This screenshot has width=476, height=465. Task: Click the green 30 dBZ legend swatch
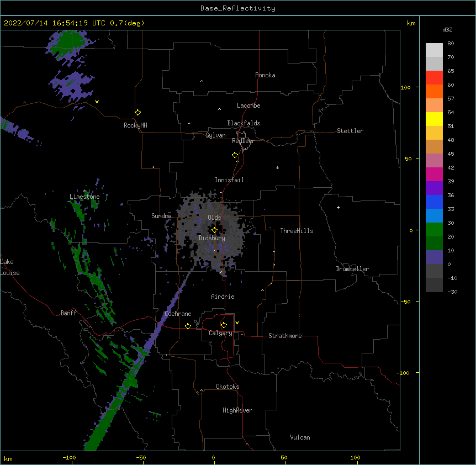[x=434, y=230]
